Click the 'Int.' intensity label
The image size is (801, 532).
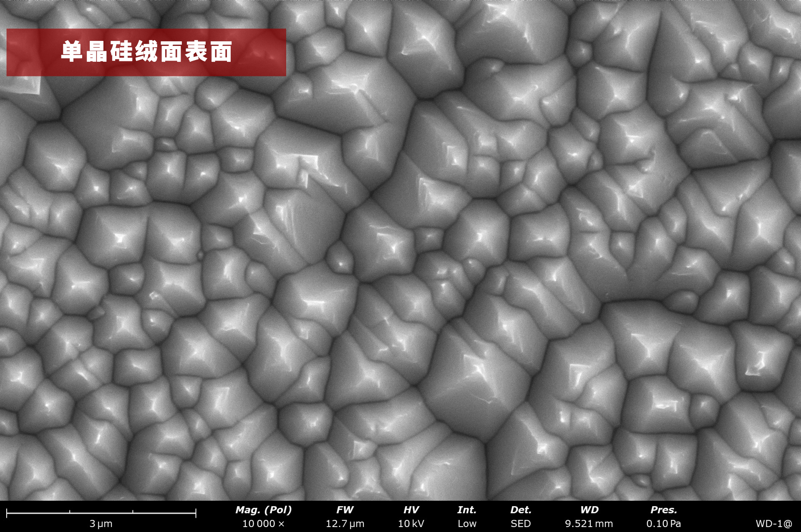click(x=467, y=510)
